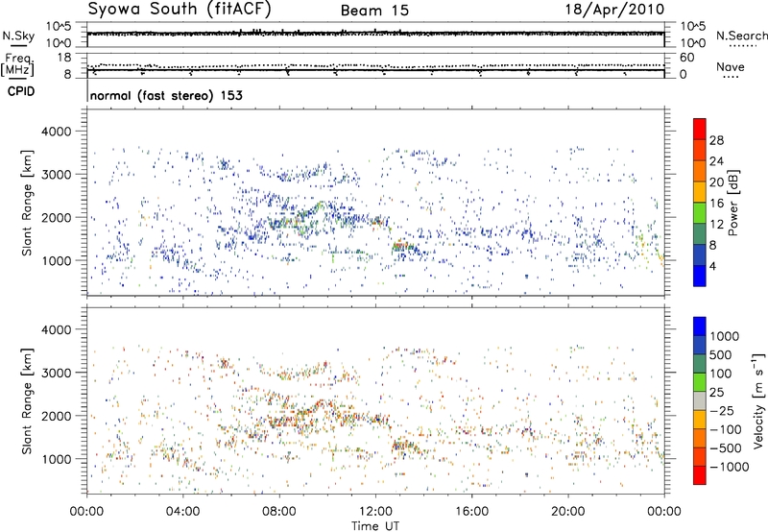Screen dimensions: 768x532
Task: Click the '2000' tick on the power panel
Action: pos(57,217)
